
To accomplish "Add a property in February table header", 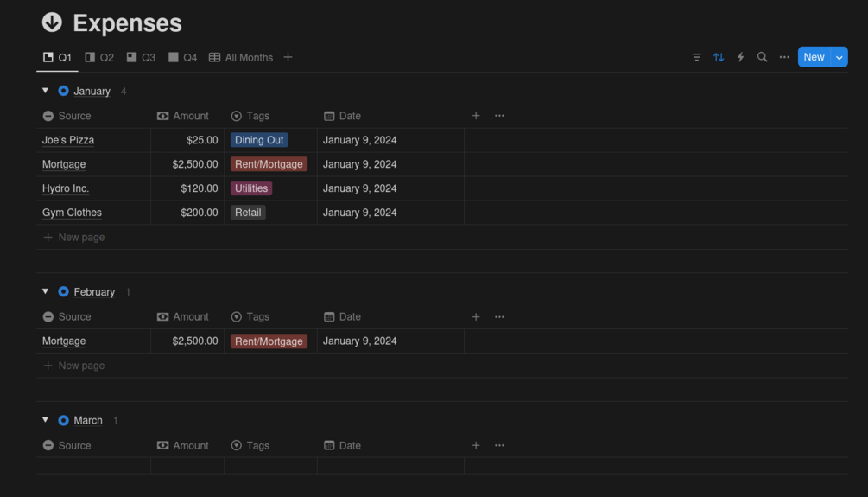I will (476, 317).
